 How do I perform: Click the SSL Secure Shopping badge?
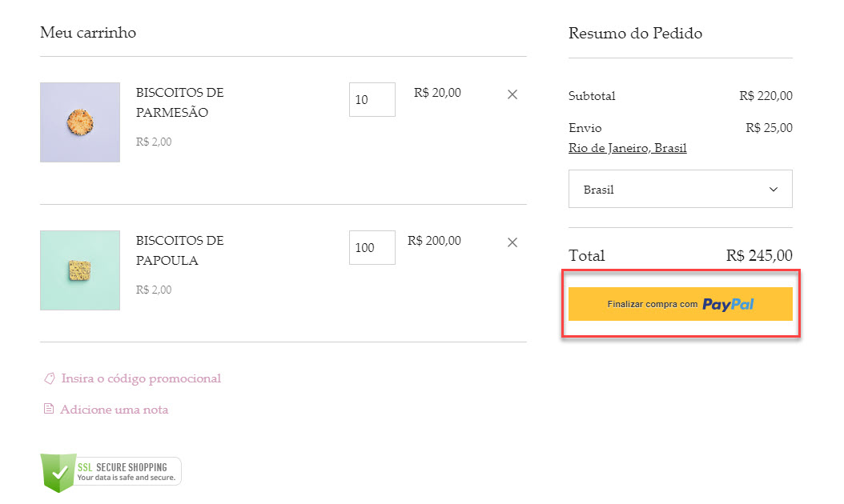tap(111, 472)
